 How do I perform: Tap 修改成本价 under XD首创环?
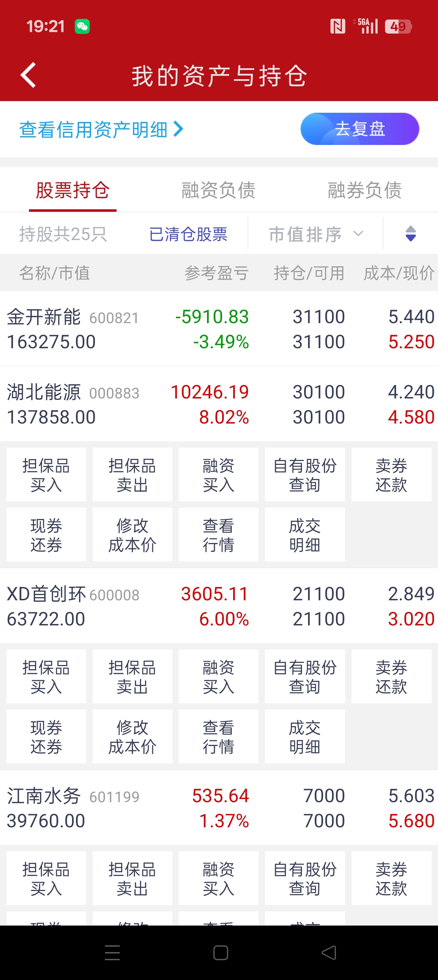(132, 736)
